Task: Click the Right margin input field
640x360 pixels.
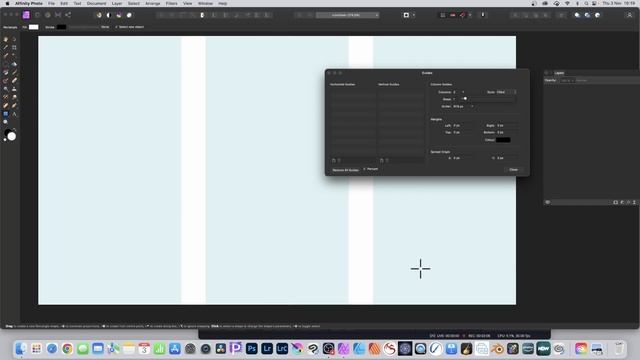Action: click(507, 126)
